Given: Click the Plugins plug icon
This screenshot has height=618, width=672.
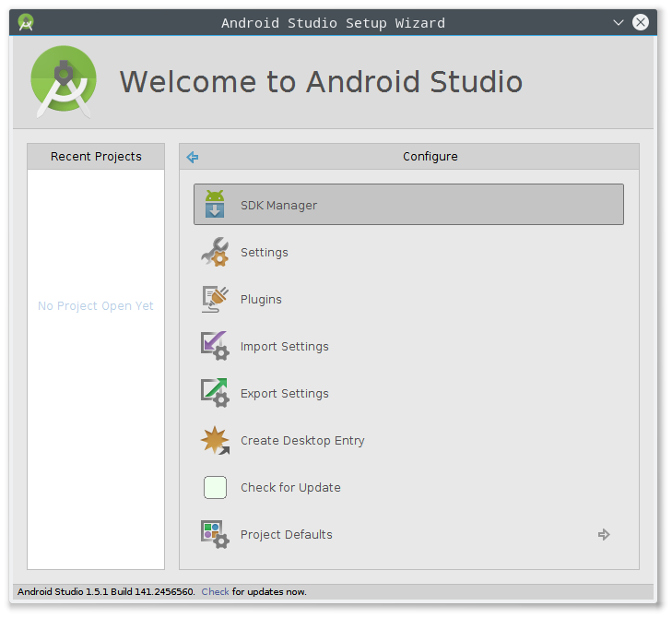Looking at the screenshot, I should click(215, 299).
